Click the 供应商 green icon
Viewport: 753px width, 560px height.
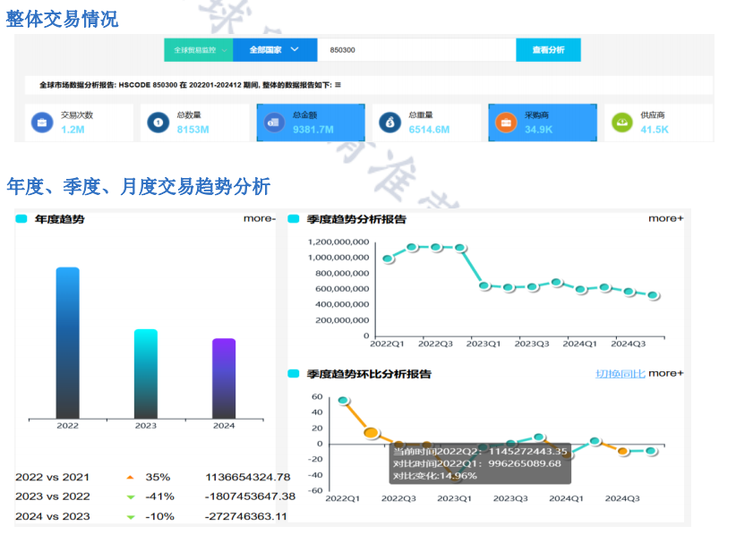(621, 123)
